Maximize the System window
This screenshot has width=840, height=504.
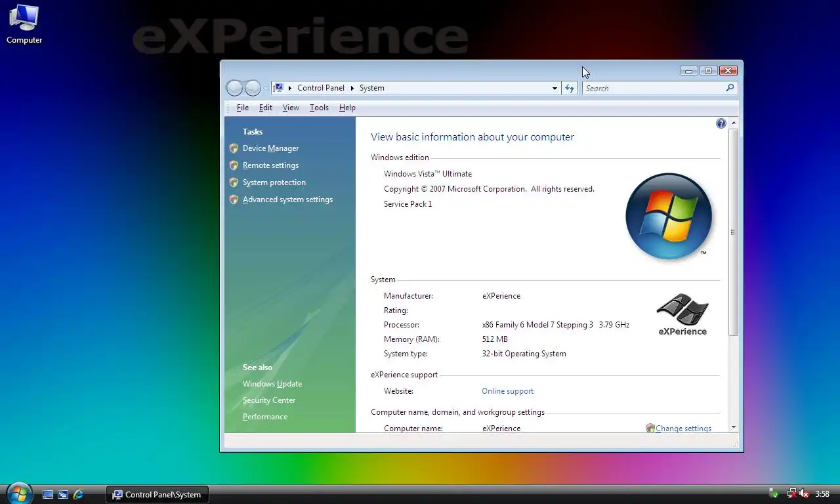(x=707, y=71)
